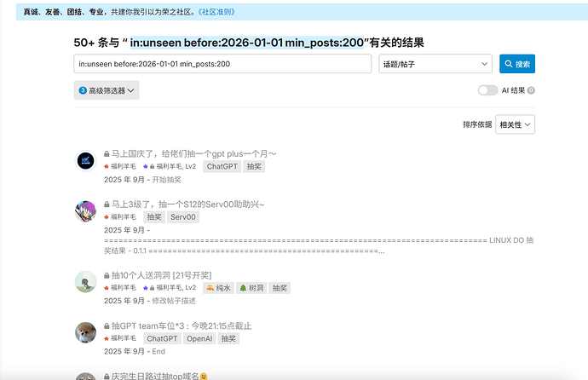Screen dimensions: 588x380
Task: Click the 纯水 tag
Action: point(219,288)
